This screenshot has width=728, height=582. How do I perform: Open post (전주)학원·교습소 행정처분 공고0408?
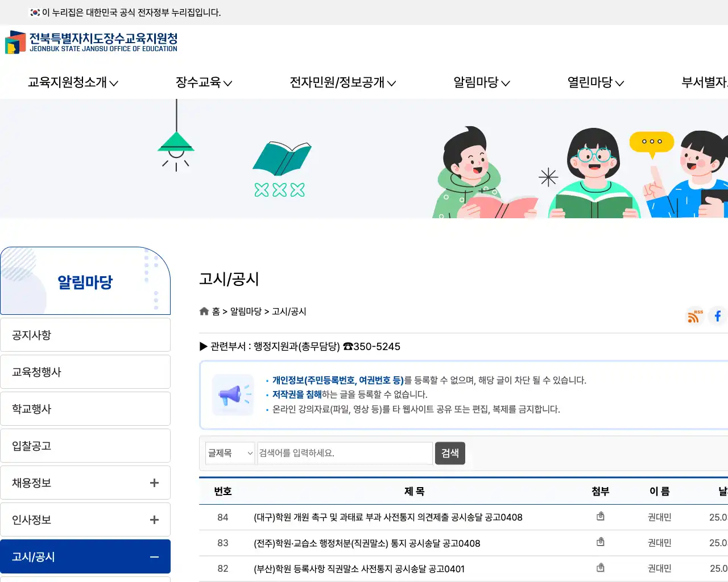coord(367,543)
